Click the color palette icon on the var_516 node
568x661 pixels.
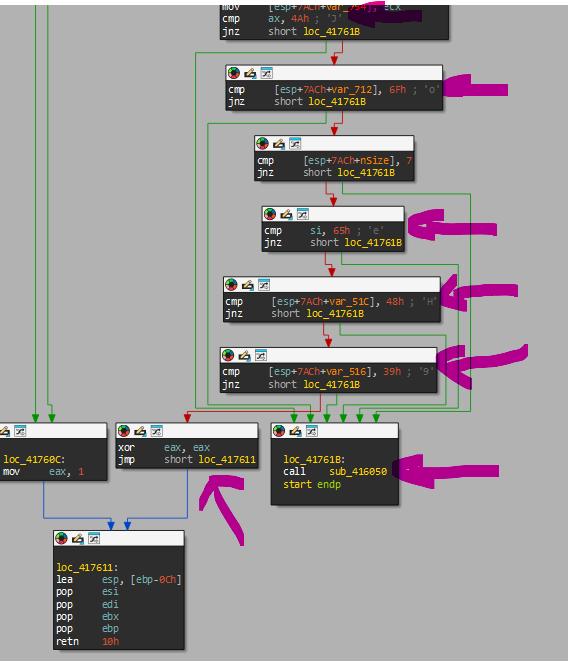(x=228, y=355)
